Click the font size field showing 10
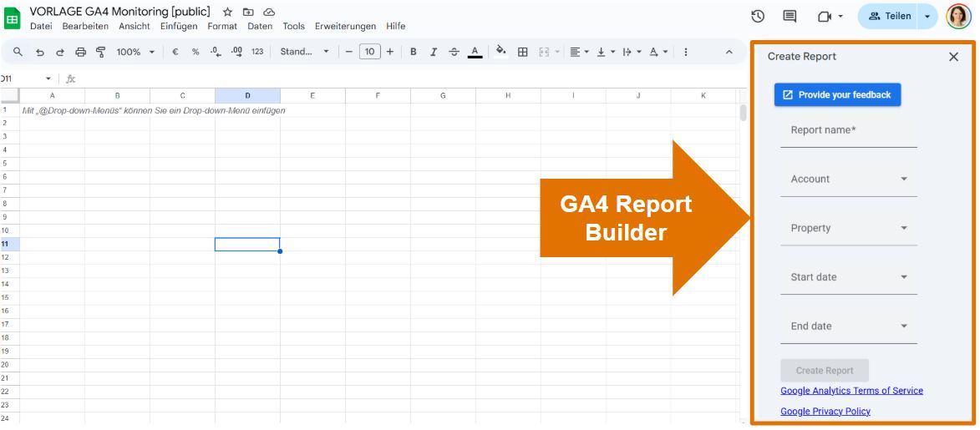 point(370,52)
